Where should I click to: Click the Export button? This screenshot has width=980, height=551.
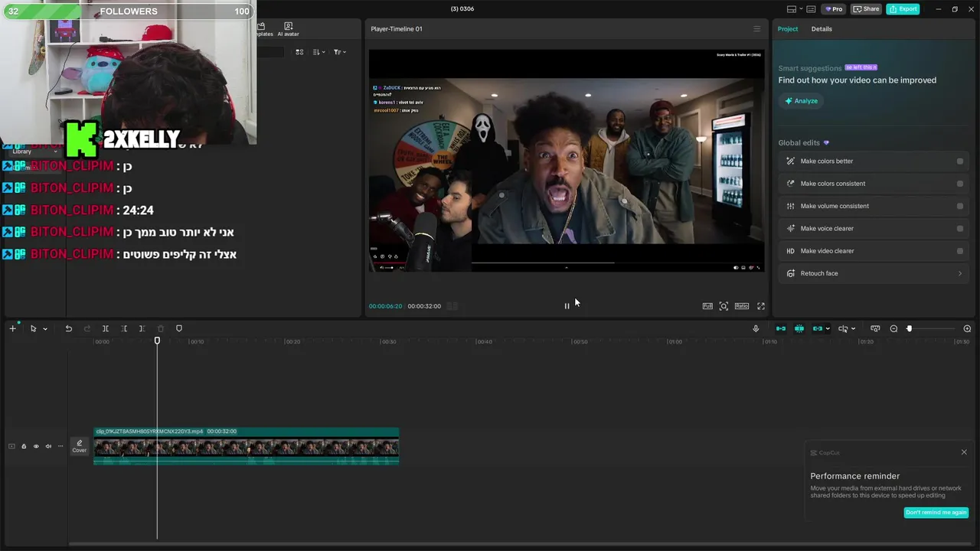(903, 9)
